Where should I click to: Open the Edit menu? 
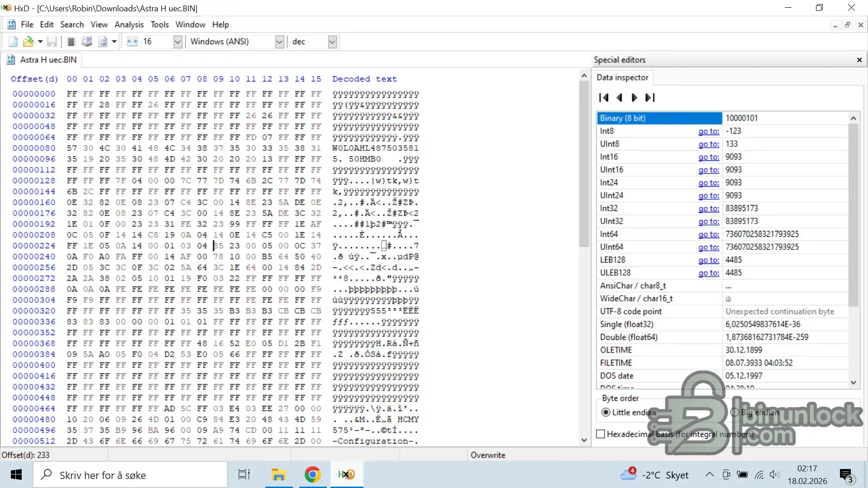47,24
